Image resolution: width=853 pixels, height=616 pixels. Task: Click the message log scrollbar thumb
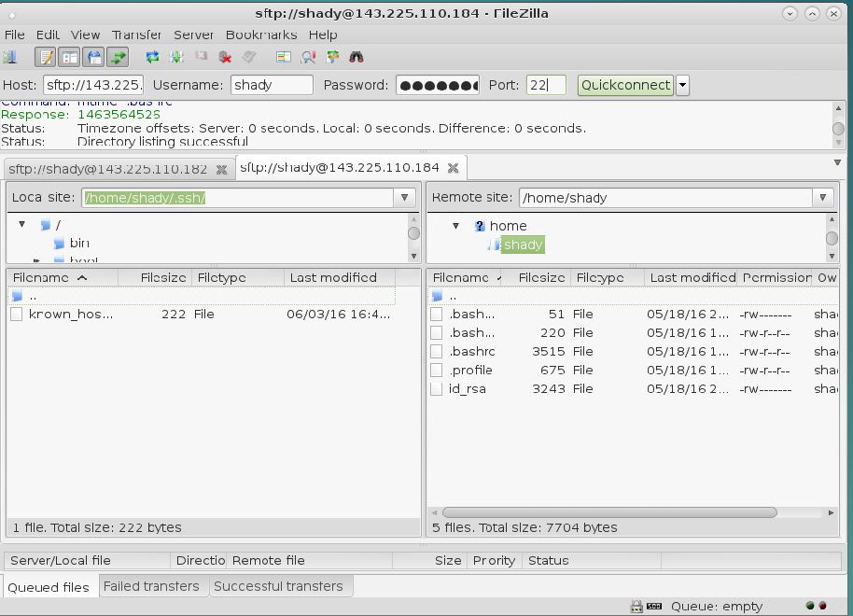point(838,129)
